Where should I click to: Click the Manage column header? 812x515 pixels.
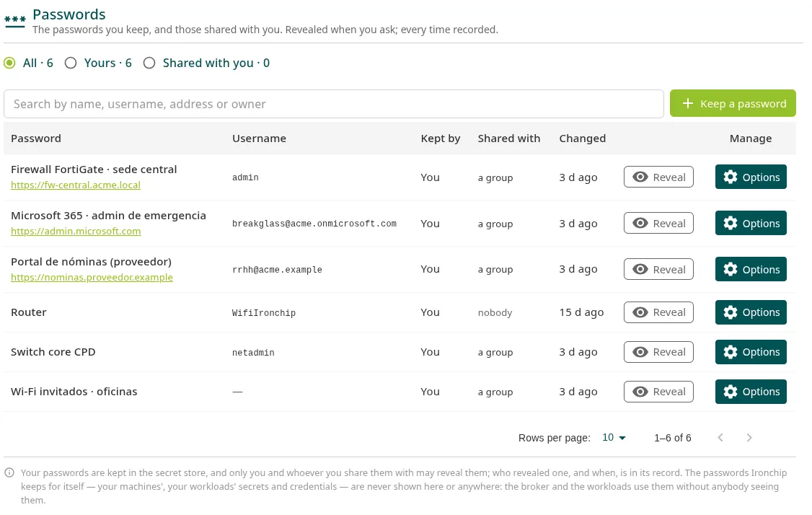tap(751, 138)
